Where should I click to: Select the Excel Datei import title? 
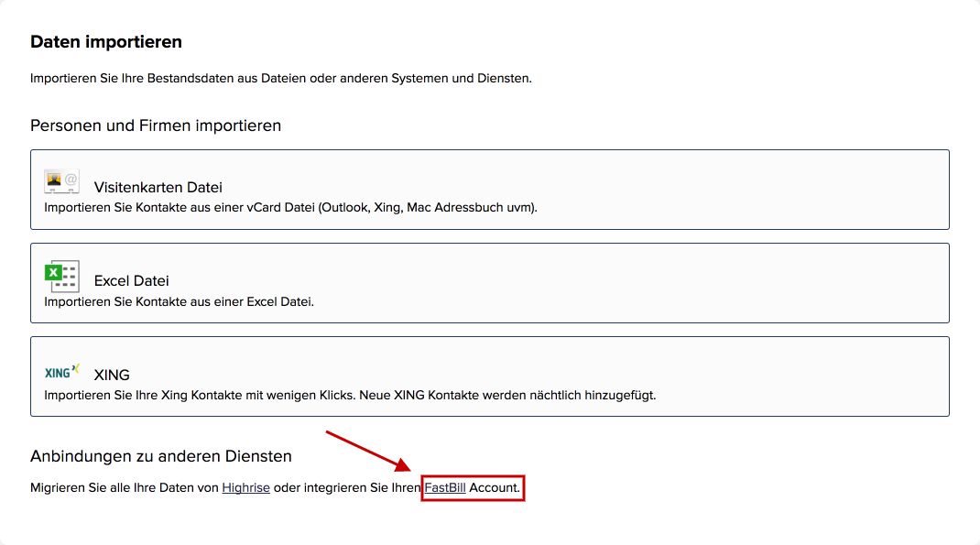coord(131,280)
